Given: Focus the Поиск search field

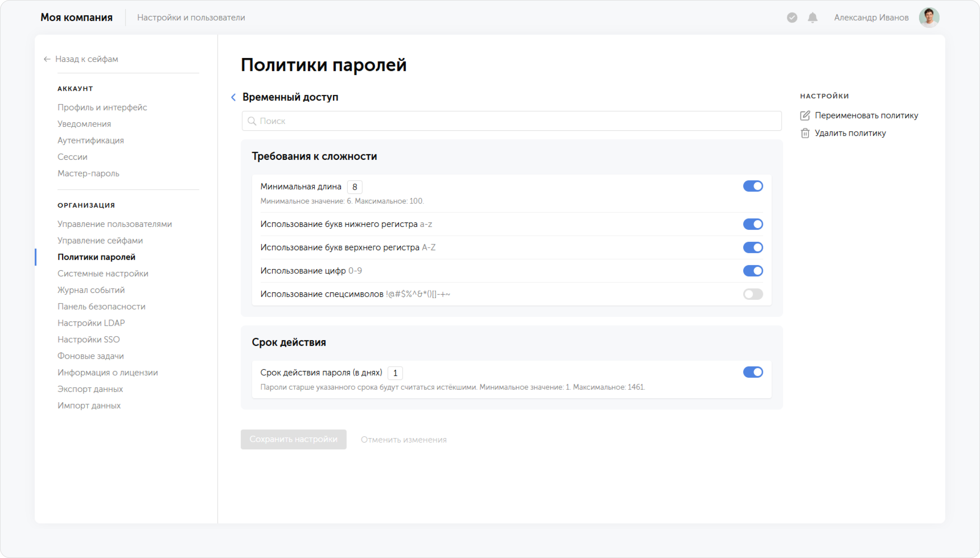Looking at the screenshot, I should (511, 121).
